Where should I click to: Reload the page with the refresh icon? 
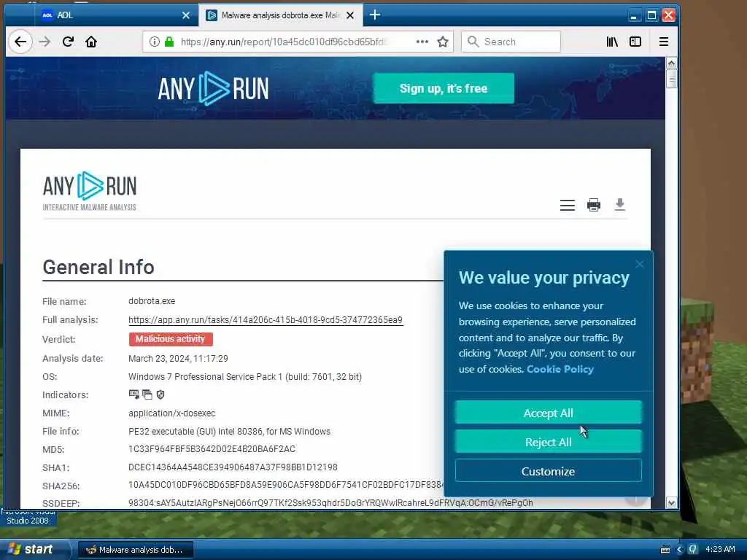pos(68,42)
